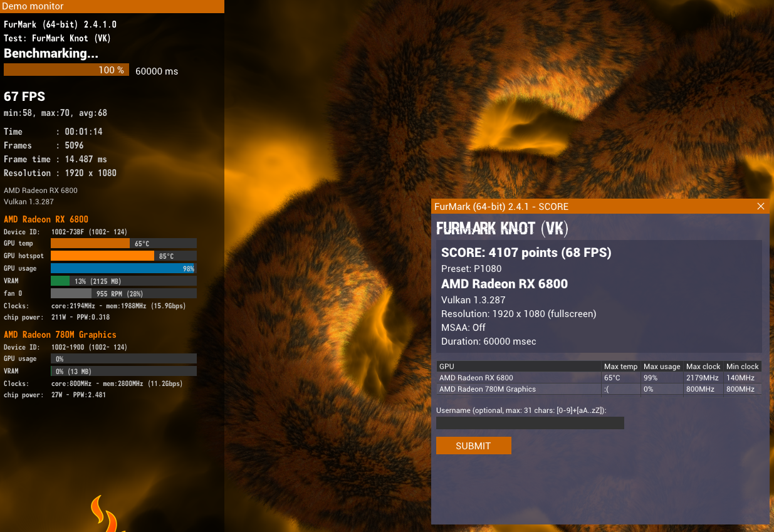Click the 2179MHz max clock cell
Screen dimensions: 774x532
point(703,378)
